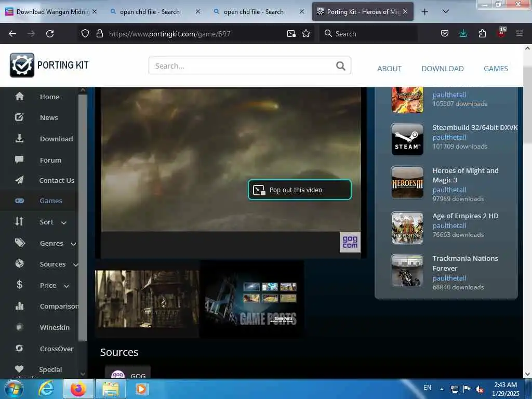The height and width of the screenshot is (399, 532).
Task: Click the Sources globe icon
Action: coord(20,263)
